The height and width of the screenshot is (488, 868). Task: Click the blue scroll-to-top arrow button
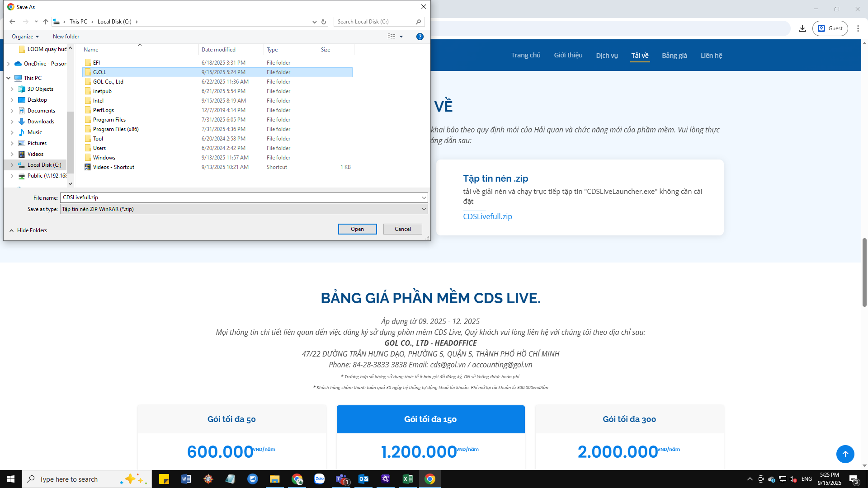coord(844,454)
